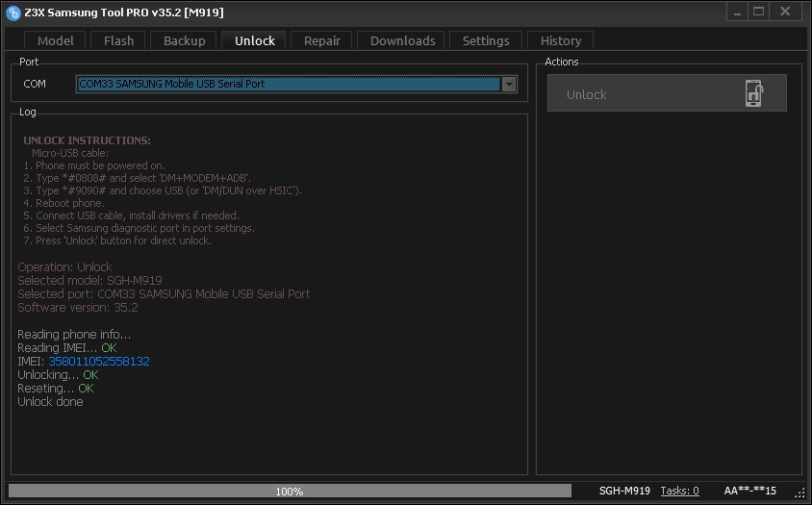Click the "Operation: Unlock" log line

pyautogui.click(x=64, y=266)
